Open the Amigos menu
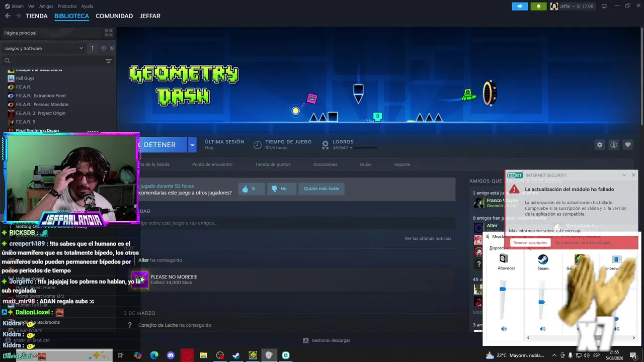The width and height of the screenshot is (644, 362). [46, 6]
